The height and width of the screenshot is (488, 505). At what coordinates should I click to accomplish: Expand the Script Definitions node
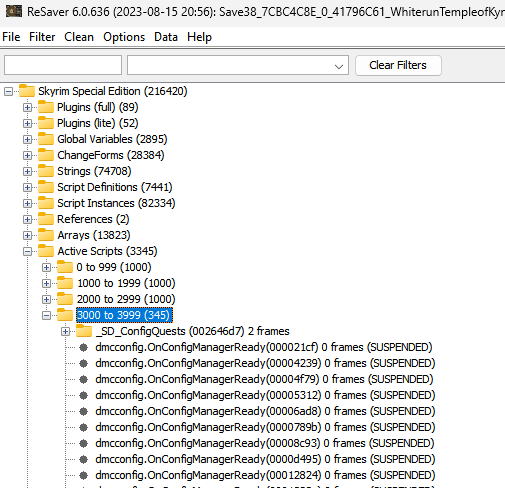[27, 187]
